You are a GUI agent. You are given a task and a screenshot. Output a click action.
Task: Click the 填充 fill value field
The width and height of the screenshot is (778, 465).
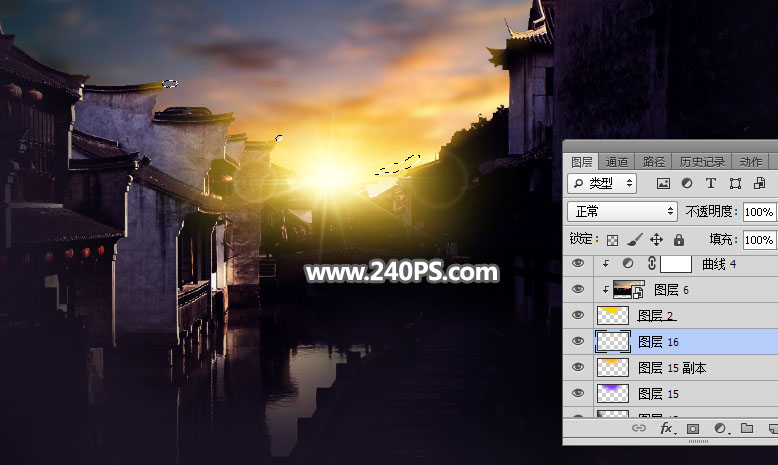760,240
